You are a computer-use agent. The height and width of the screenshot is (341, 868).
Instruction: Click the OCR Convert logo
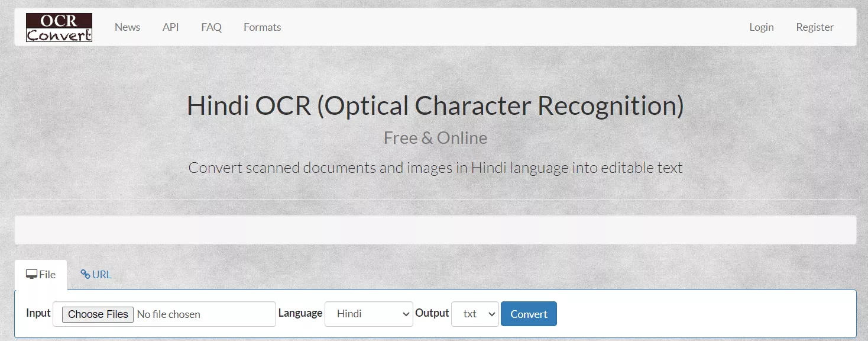coord(59,27)
